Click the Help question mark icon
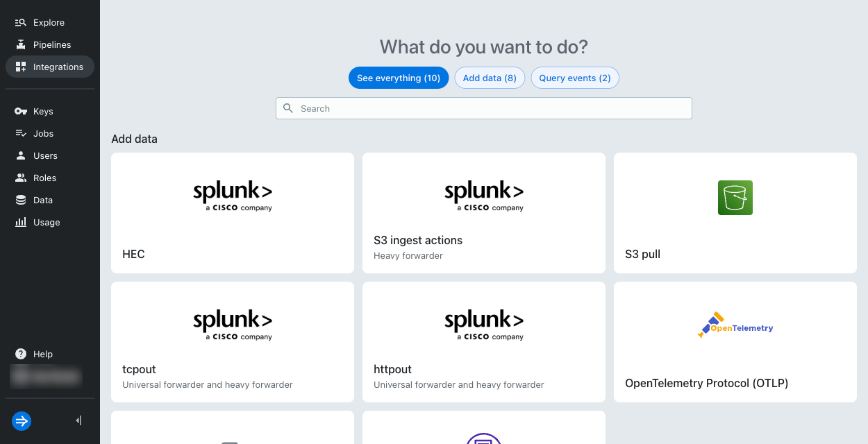The height and width of the screenshot is (444, 868). click(x=21, y=354)
